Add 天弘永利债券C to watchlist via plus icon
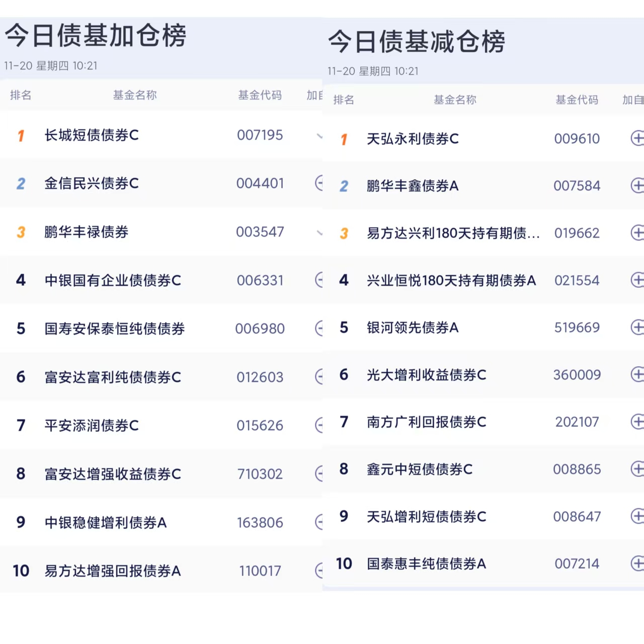This screenshot has width=644, height=644. (x=637, y=138)
